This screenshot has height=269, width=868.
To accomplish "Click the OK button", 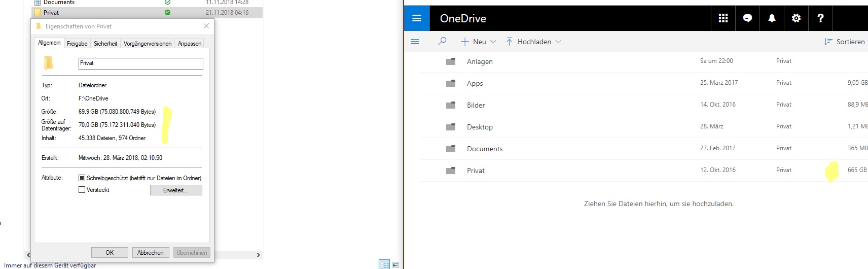I will [x=110, y=252].
